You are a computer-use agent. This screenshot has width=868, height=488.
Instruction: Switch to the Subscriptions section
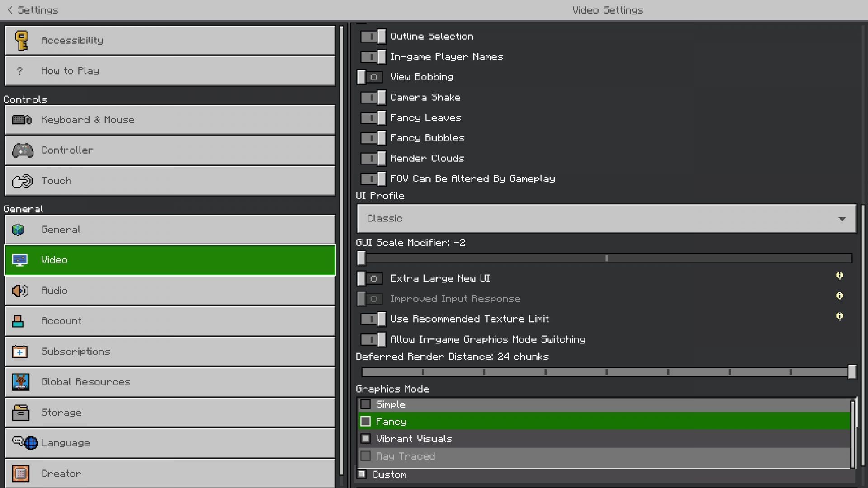tap(170, 352)
